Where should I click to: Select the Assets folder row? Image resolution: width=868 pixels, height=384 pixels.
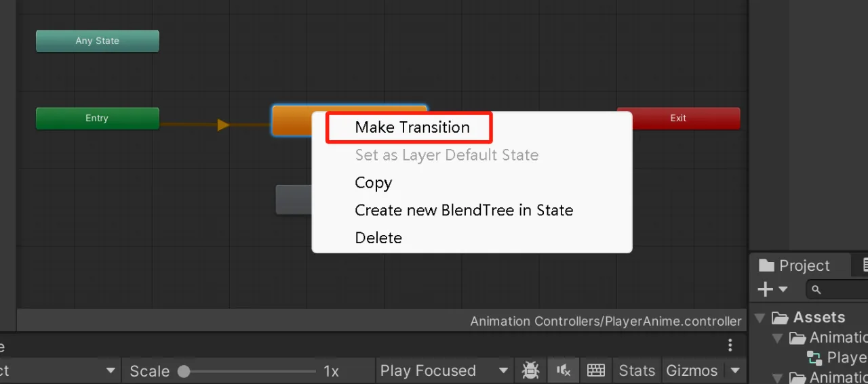coord(810,318)
